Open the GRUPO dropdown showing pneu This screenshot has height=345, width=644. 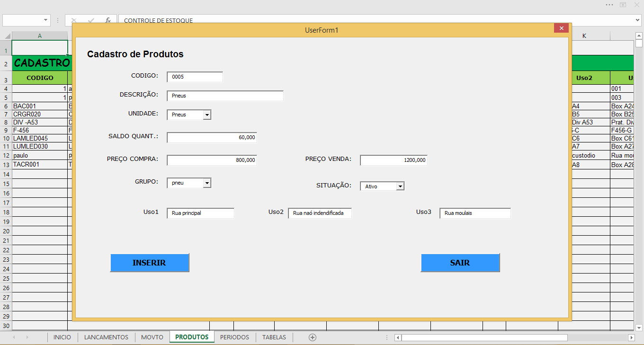(207, 182)
